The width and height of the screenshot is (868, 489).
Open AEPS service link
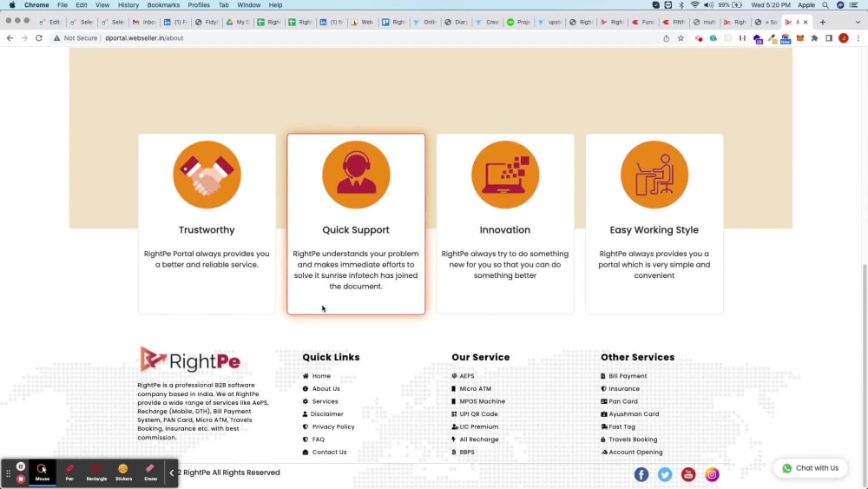point(467,376)
